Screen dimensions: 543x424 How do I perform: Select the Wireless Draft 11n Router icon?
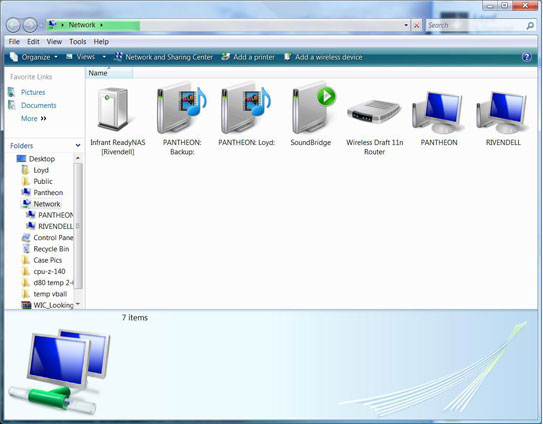(x=374, y=112)
